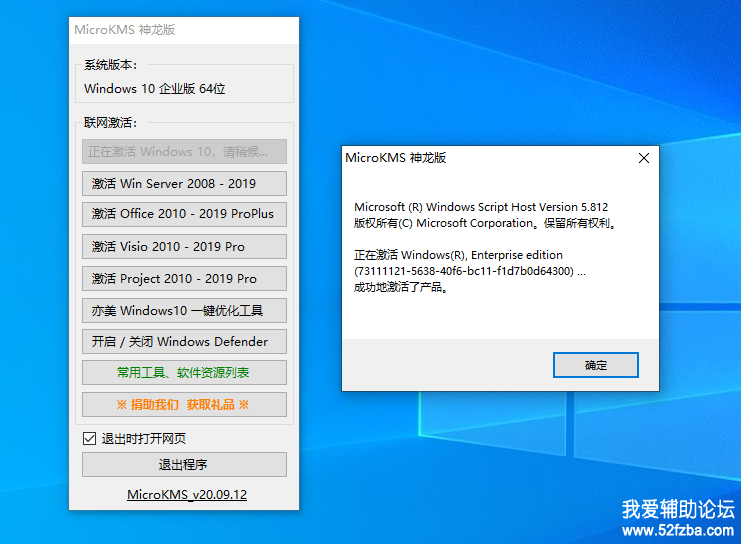Click 激活 Win Server 2008 - 2019 button
Viewport: 741px width, 544px height.
(x=184, y=183)
